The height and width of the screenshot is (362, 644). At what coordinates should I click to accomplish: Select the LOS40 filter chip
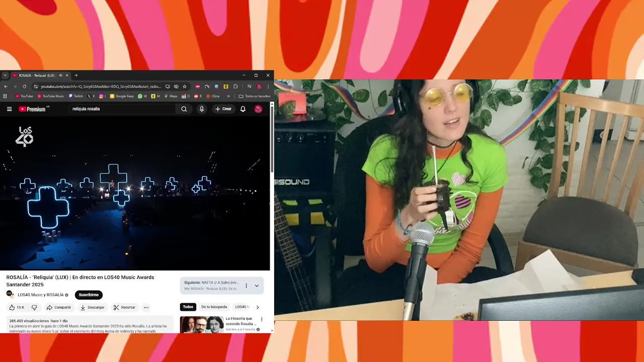pyautogui.click(x=242, y=307)
